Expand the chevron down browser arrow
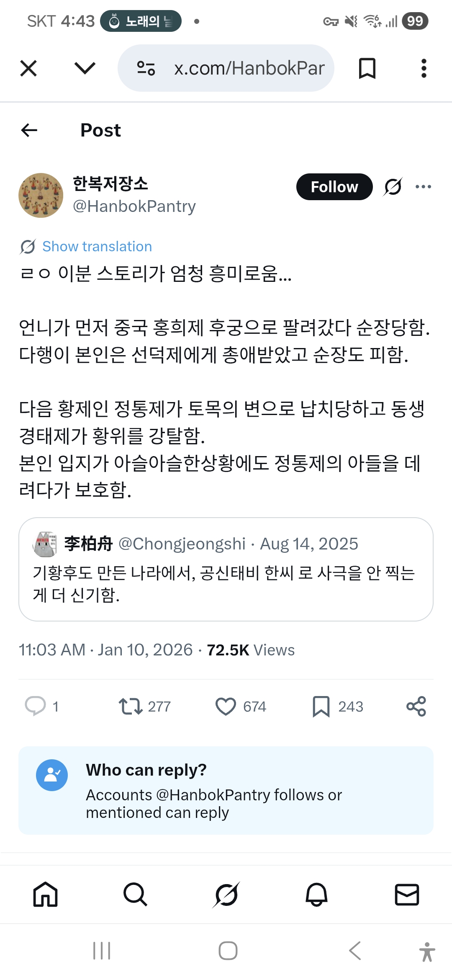This screenshot has height=980, width=452. click(x=85, y=68)
